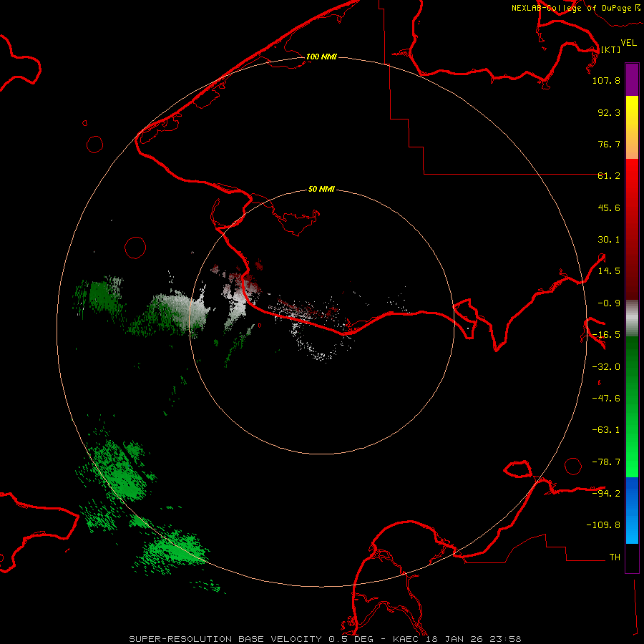Click the yellow-orange segment of color bar

point(632,127)
